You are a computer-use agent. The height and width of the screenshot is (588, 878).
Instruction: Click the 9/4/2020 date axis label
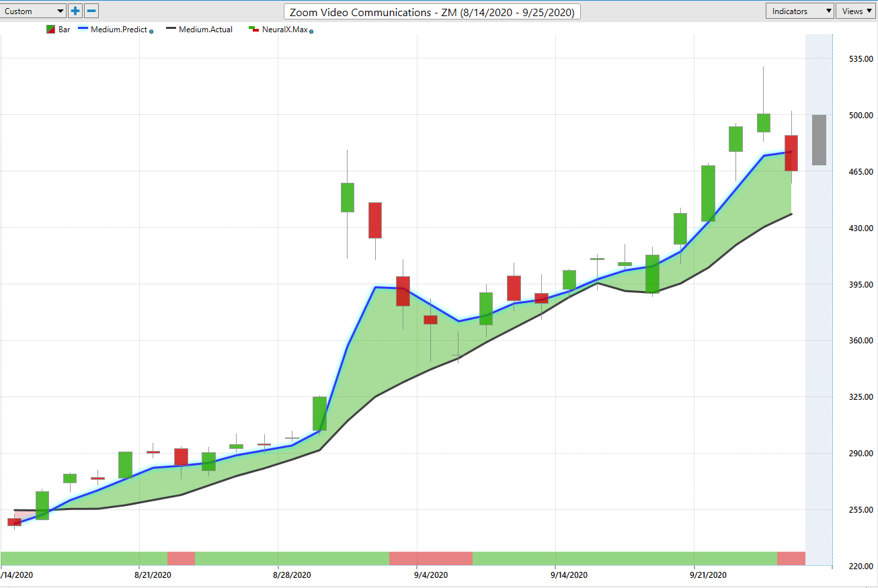click(431, 575)
